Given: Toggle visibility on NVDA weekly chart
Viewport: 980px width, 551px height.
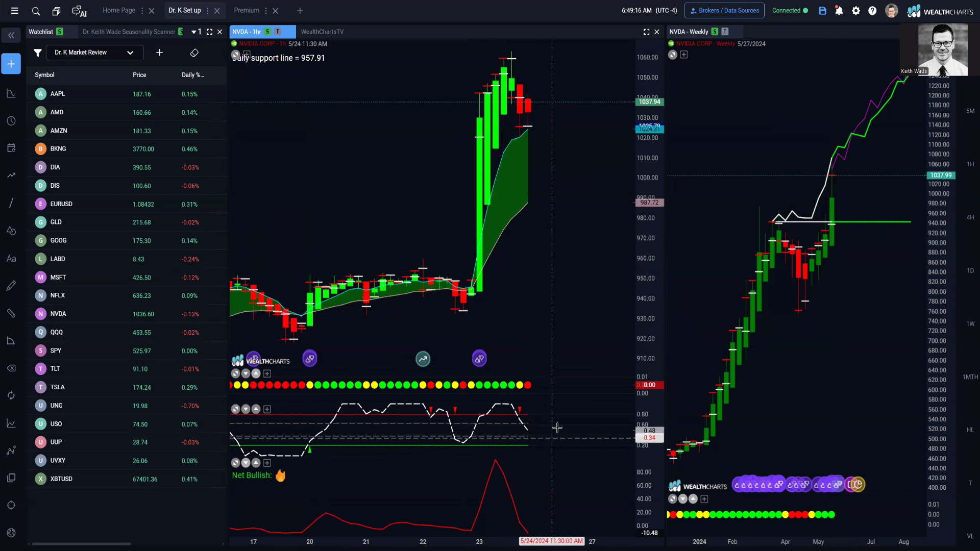Looking at the screenshot, I should coord(673,55).
